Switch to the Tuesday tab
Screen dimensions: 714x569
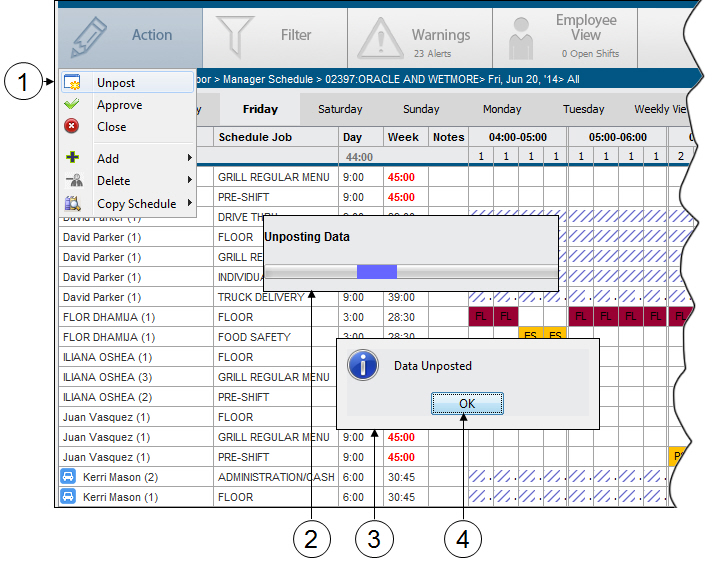tap(583, 109)
